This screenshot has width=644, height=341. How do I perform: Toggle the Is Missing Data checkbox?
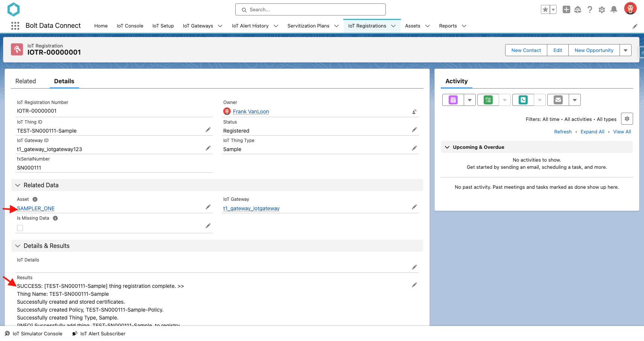20,228
